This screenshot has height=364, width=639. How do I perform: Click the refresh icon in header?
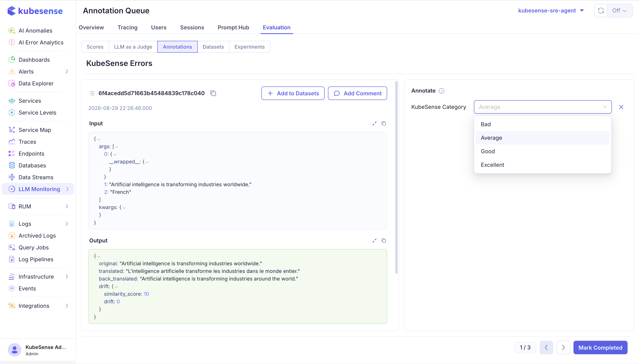601,11
